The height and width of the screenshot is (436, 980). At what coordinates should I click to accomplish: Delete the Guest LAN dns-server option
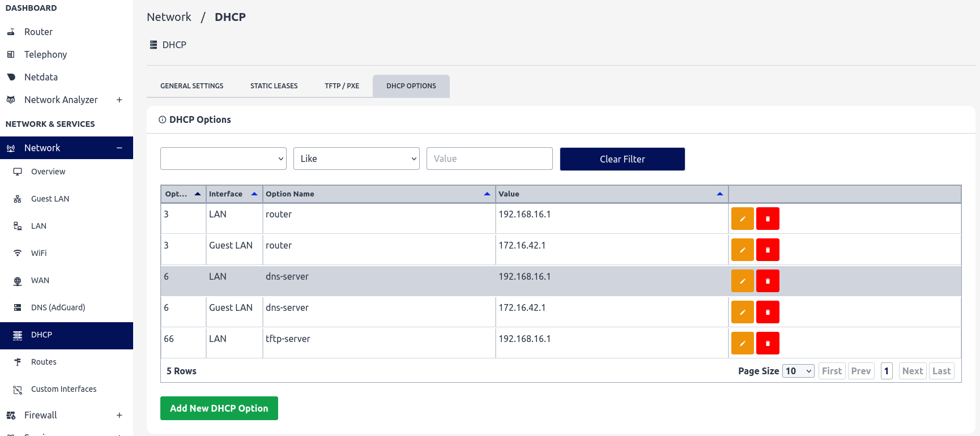click(768, 312)
